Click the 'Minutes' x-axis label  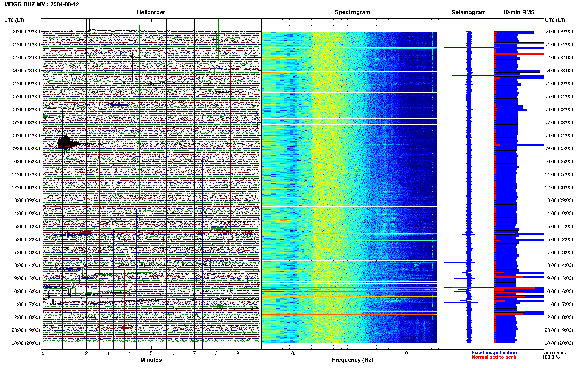151,360
